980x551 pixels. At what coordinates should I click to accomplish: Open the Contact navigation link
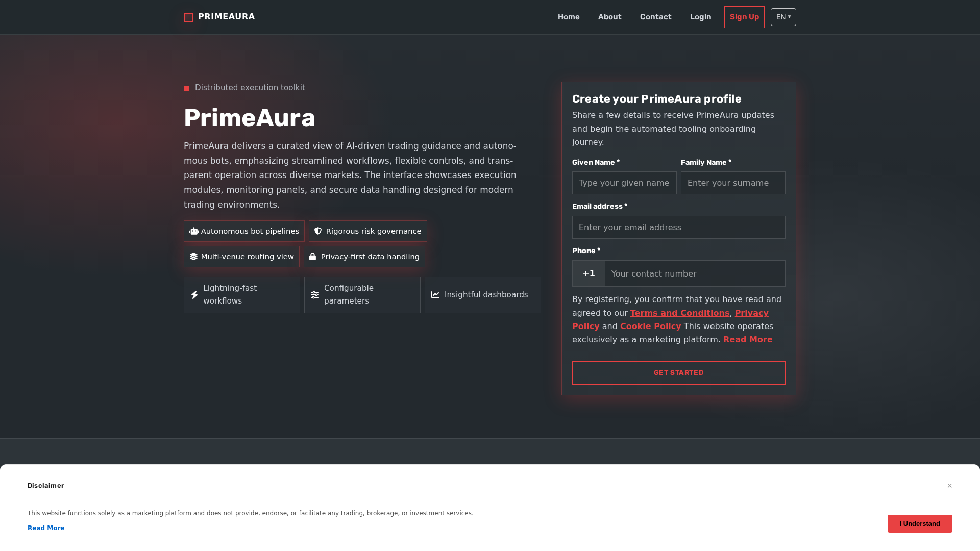click(x=656, y=17)
